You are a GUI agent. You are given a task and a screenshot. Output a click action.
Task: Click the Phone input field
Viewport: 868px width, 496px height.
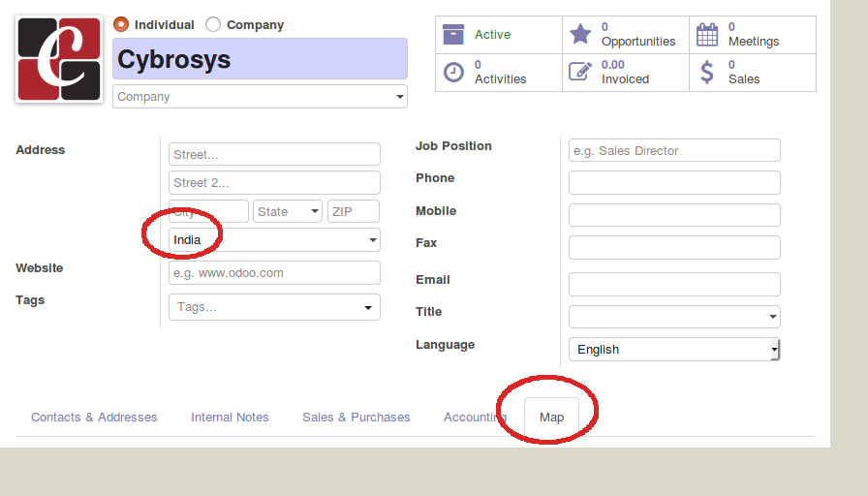(674, 183)
